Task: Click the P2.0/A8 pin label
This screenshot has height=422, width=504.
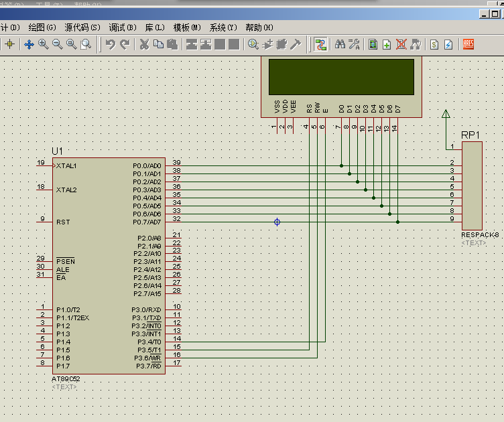Action: [149, 238]
